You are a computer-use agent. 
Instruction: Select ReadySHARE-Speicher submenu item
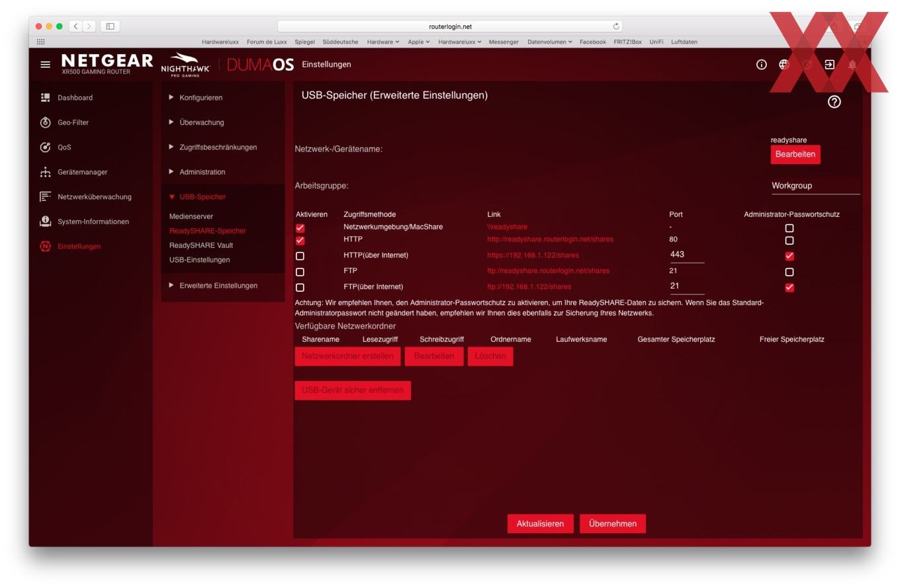[208, 231]
